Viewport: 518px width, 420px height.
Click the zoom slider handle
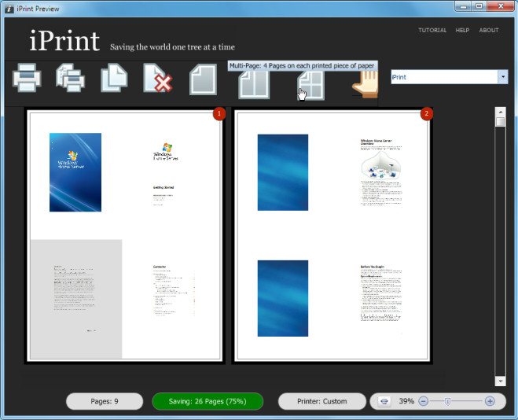pos(447,401)
